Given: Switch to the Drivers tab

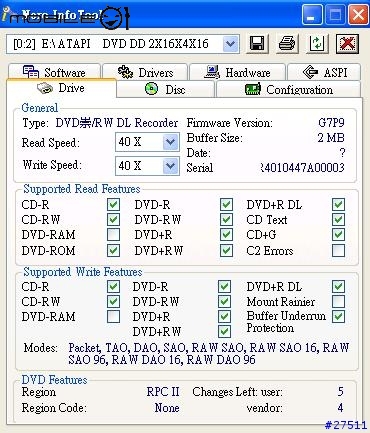Looking at the screenshot, I should pos(145,72).
